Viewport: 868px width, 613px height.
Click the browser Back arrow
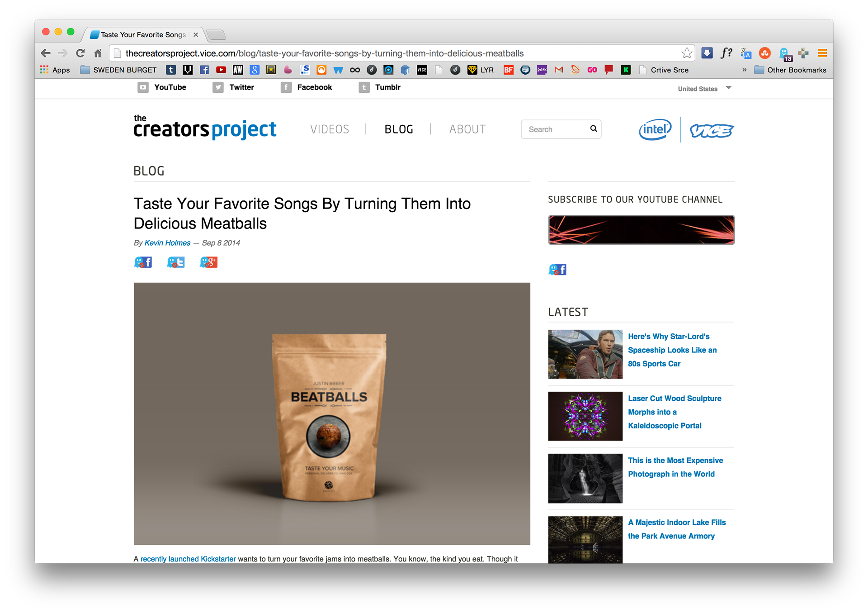46,53
